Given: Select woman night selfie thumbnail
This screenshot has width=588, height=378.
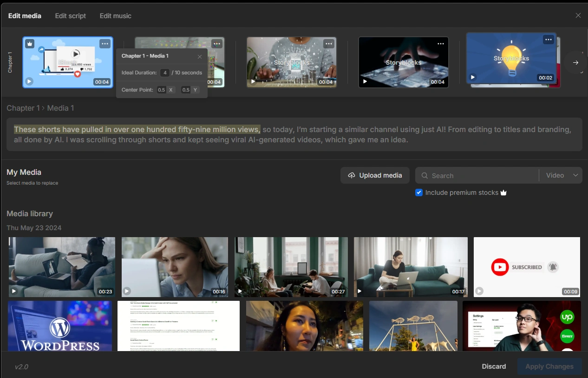Looking at the screenshot, I should click(305, 326).
